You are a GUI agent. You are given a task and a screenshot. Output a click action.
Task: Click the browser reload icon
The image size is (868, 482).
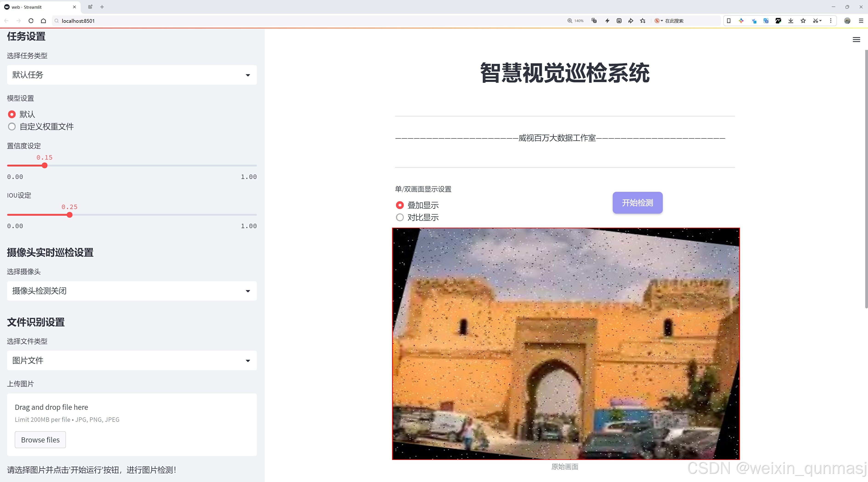(31, 20)
